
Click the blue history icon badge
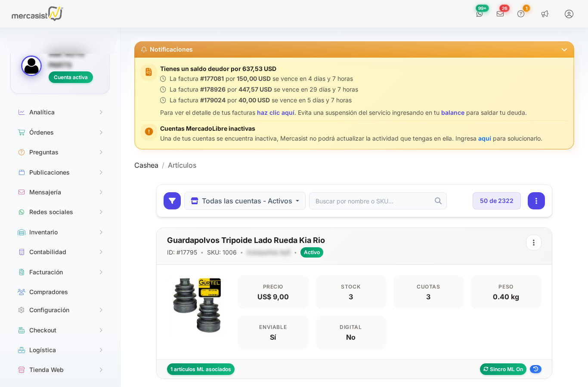click(535, 369)
